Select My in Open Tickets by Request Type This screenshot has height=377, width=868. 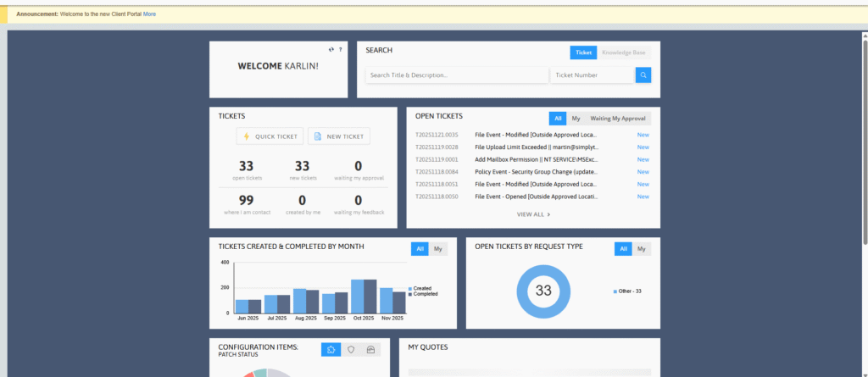point(642,248)
